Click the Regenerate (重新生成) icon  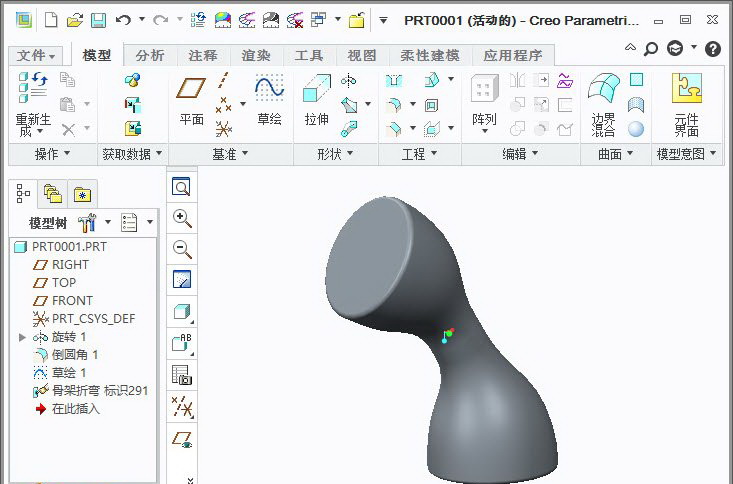coord(32,103)
